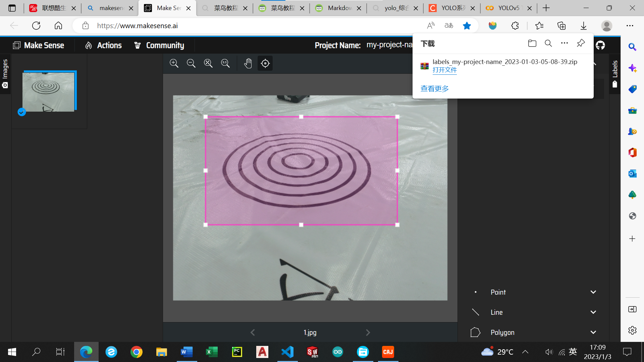The image size is (644, 362).
Task: Select the 1.jpg image thumbnail
Action: click(x=49, y=92)
